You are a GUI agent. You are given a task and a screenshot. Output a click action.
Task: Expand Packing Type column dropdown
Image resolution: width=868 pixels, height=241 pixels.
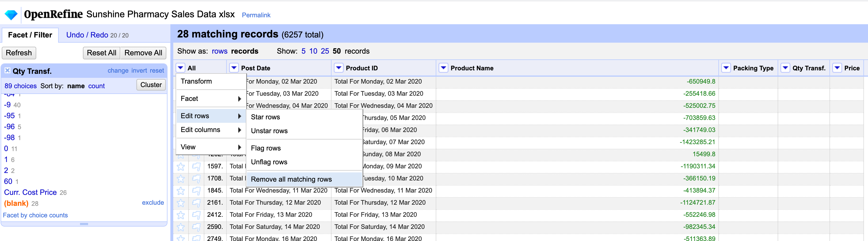[x=726, y=68]
